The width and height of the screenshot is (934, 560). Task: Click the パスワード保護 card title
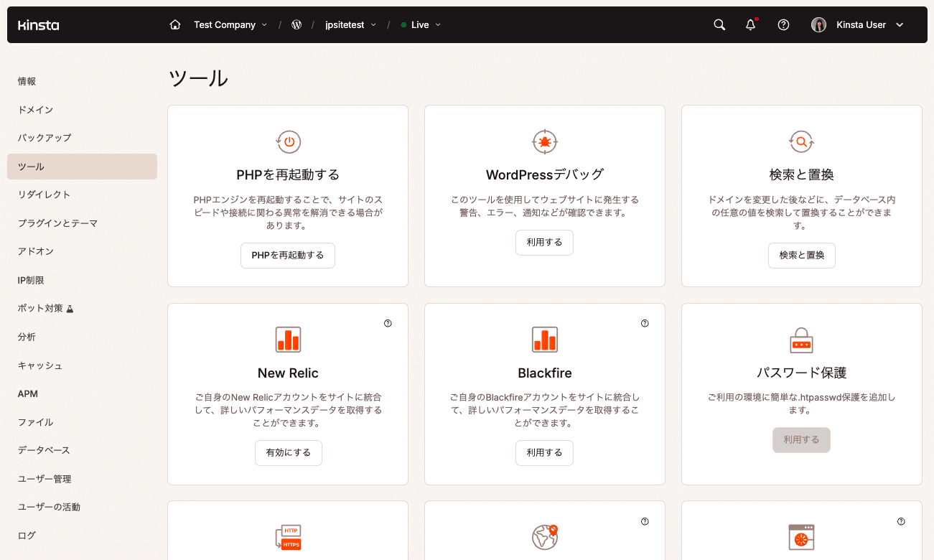(x=802, y=373)
